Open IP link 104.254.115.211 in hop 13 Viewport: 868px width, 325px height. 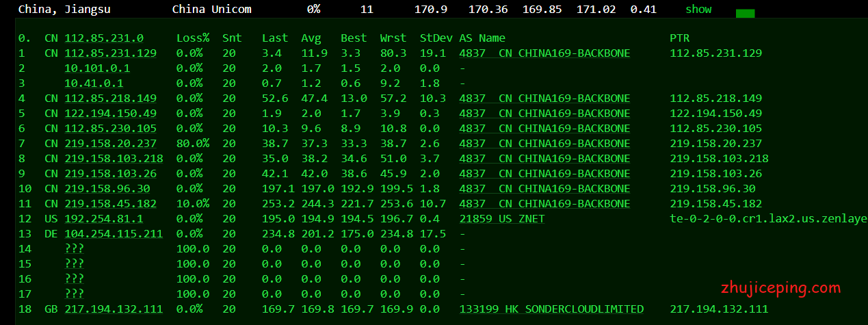114,234
